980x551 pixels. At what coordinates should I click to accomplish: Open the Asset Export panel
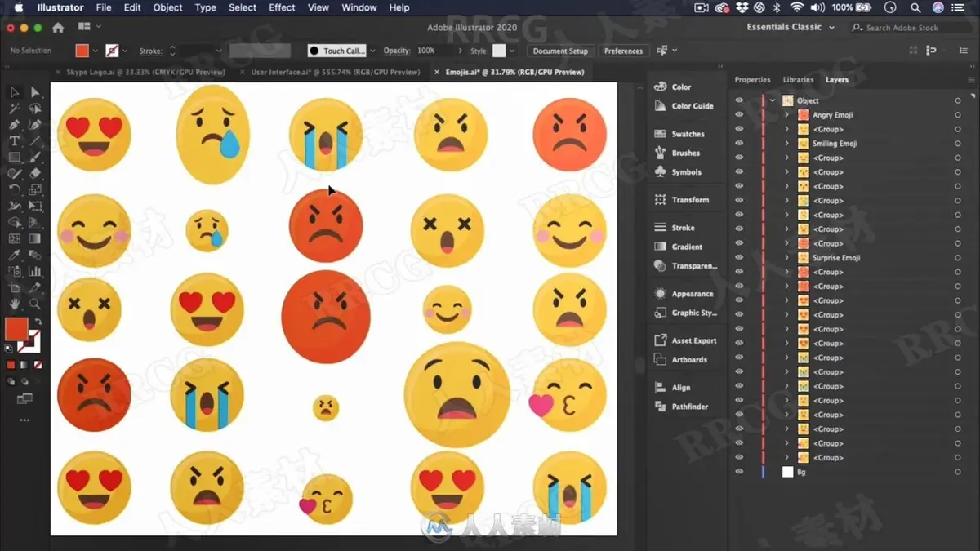pyautogui.click(x=685, y=340)
